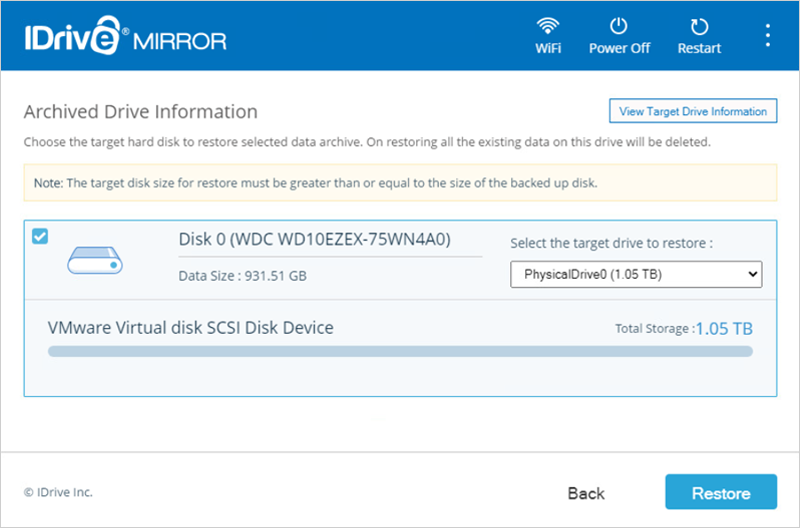Image resolution: width=800 pixels, height=528 pixels.
Task: Click the © IDrive Inc. footer text
Action: [58, 492]
